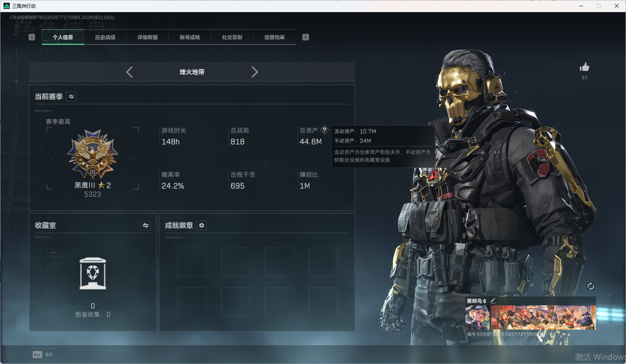Viewport: 626px width, 364px height.
Task: Go to next game mode with right arrow
Action: pyautogui.click(x=255, y=72)
